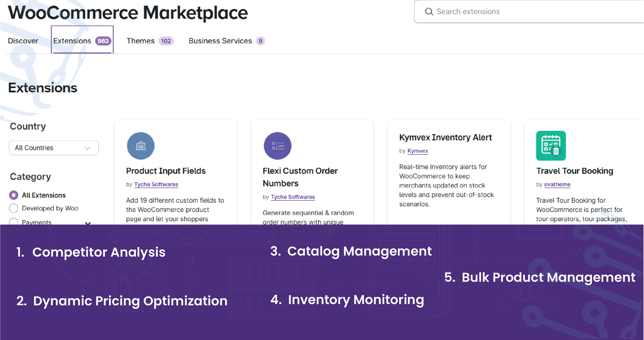This screenshot has height=340, width=644.
Task: Click the 963 count badge on Extensions
Action: point(103,41)
